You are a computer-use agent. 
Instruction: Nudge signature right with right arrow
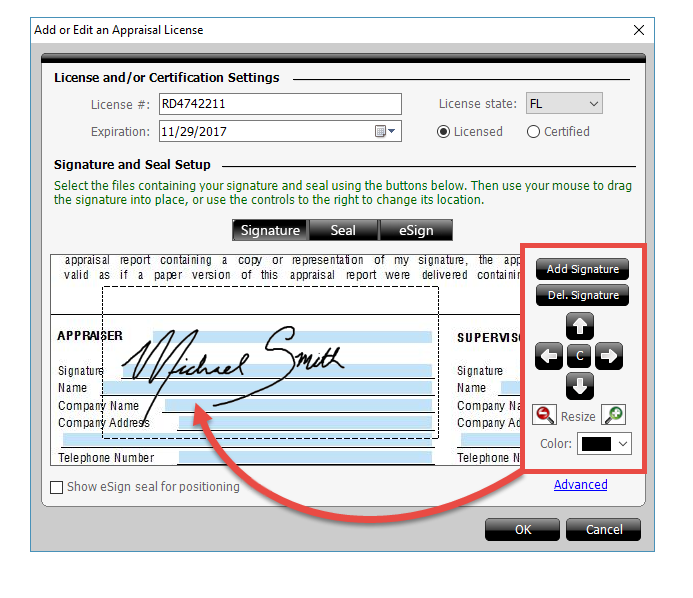pyautogui.click(x=609, y=356)
